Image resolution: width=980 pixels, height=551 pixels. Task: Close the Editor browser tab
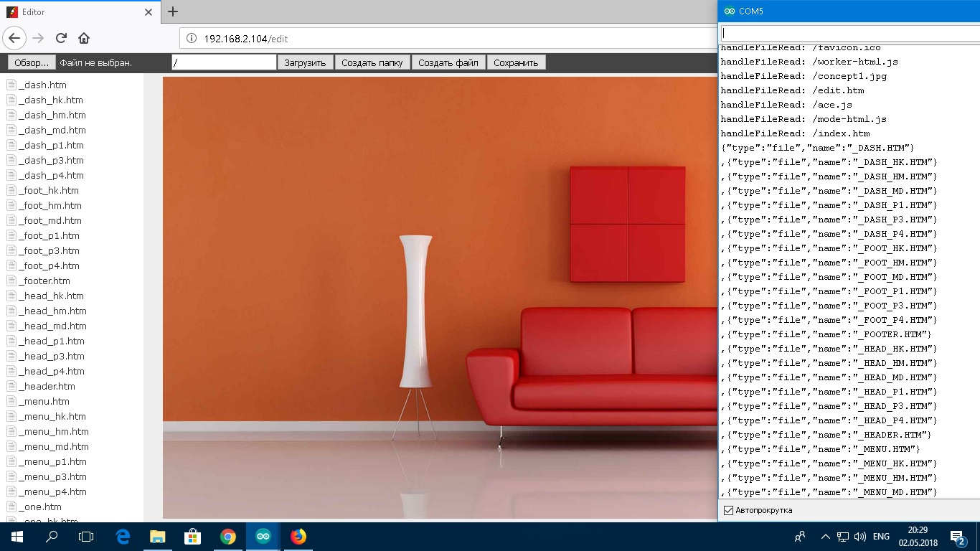[149, 12]
